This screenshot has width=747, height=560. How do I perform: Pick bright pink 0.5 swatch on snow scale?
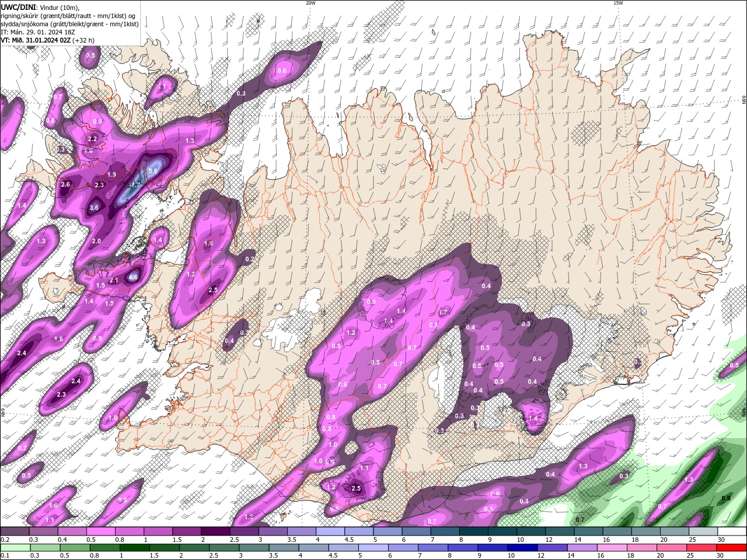100,531
